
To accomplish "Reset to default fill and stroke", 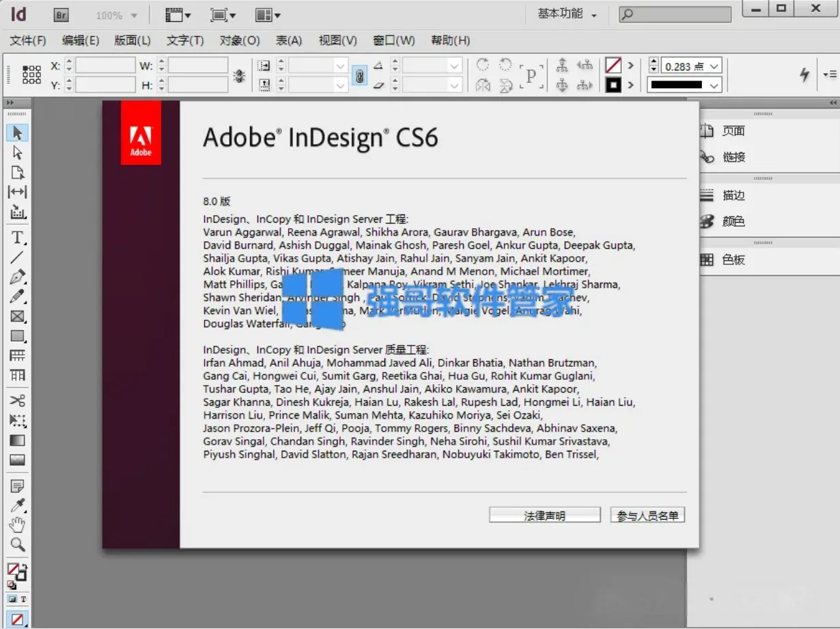I will pos(11,585).
